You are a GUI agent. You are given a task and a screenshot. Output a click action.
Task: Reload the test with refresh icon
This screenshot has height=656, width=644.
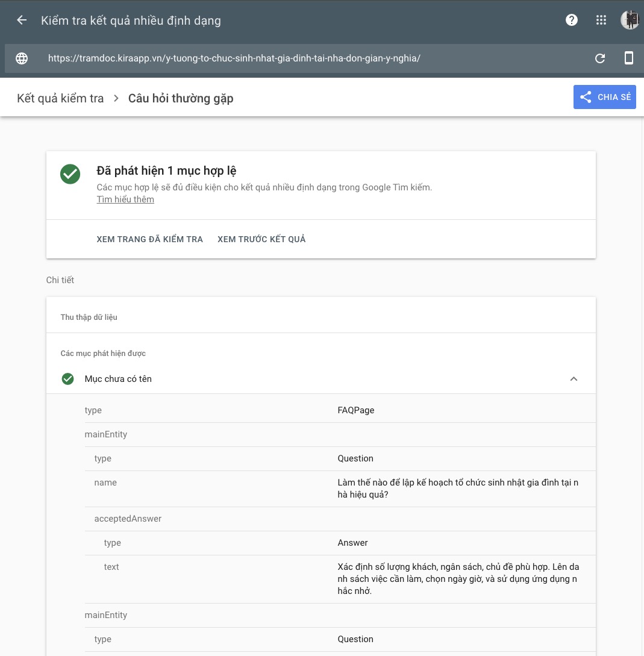pyautogui.click(x=600, y=58)
